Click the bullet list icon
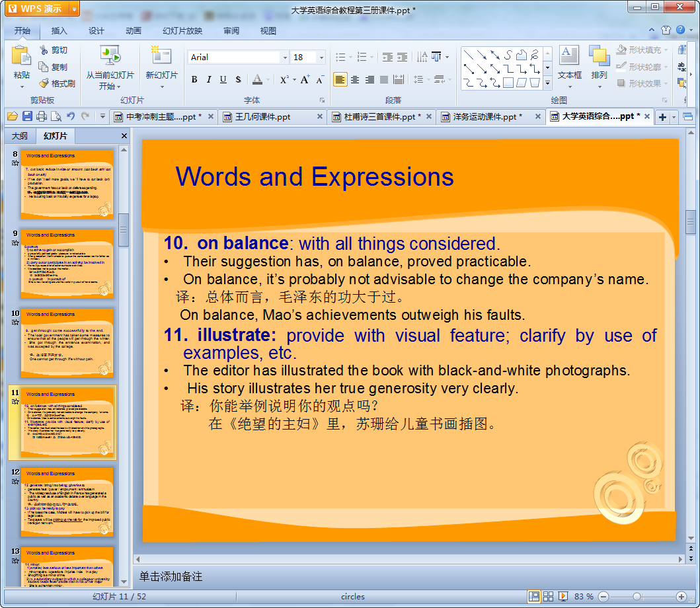Image resolution: width=700 pixels, height=608 pixels. [x=340, y=57]
